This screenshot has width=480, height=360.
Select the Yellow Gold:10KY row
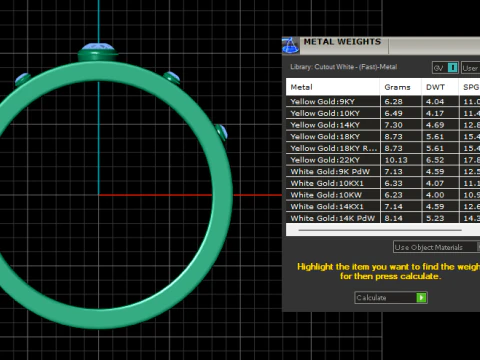pos(383,113)
